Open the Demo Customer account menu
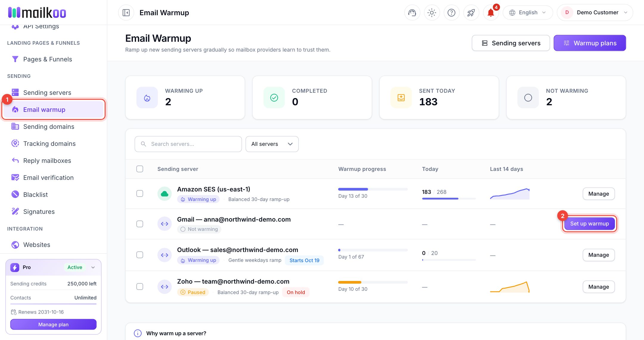644x340 pixels. click(x=595, y=13)
